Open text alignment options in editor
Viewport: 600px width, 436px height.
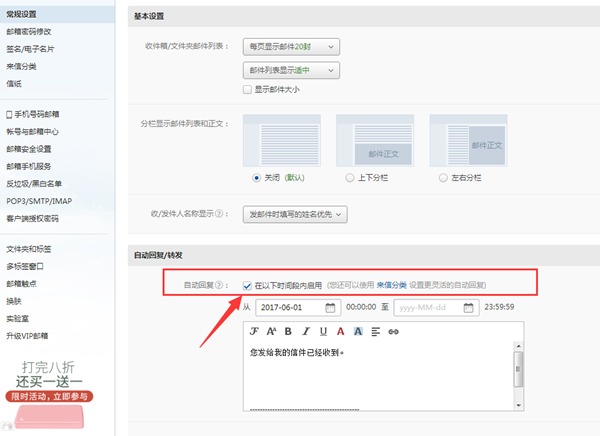click(376, 331)
